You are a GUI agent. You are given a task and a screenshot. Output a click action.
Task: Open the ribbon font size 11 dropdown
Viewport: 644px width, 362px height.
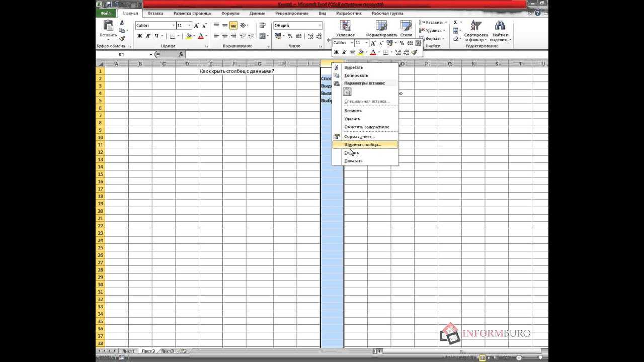click(x=190, y=26)
